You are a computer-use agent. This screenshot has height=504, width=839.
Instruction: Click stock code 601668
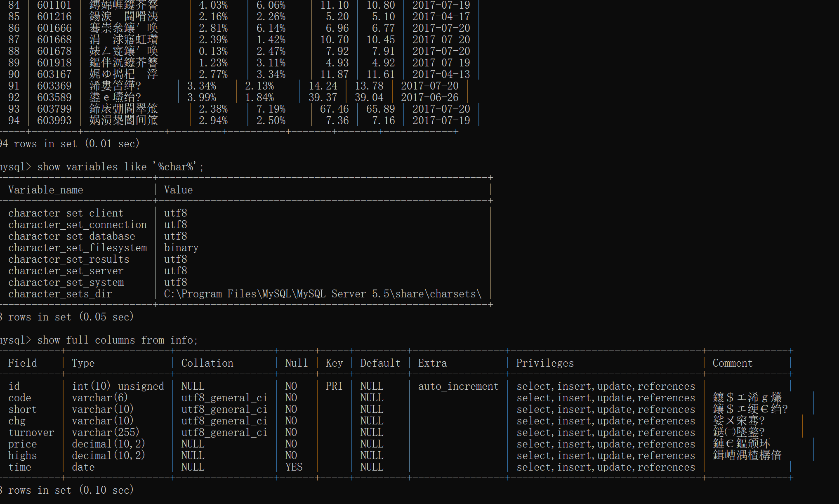pyautogui.click(x=54, y=40)
